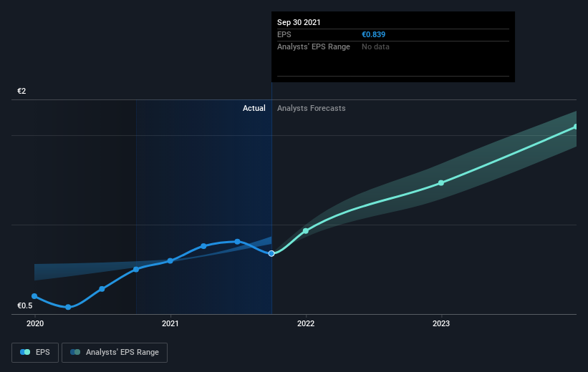This screenshot has width=588, height=372.
Task: Select the early 2020 EPS data point
Action: (x=34, y=296)
